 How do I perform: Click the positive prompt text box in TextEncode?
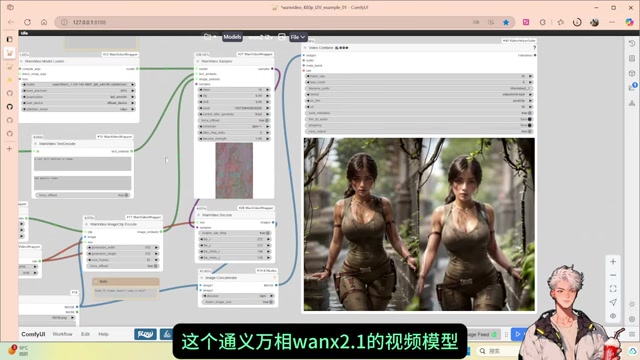pos(82,164)
